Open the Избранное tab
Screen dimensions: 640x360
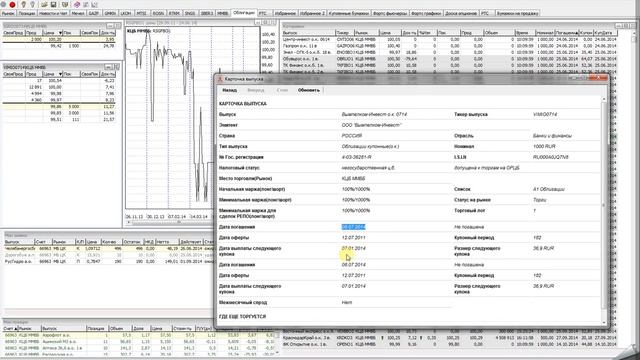[285, 13]
